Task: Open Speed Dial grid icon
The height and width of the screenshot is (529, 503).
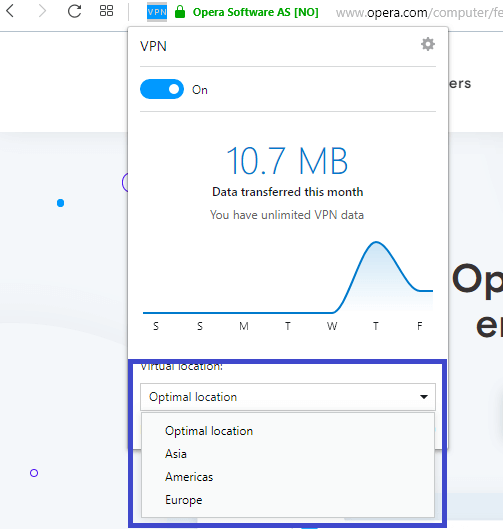Action: [x=106, y=11]
